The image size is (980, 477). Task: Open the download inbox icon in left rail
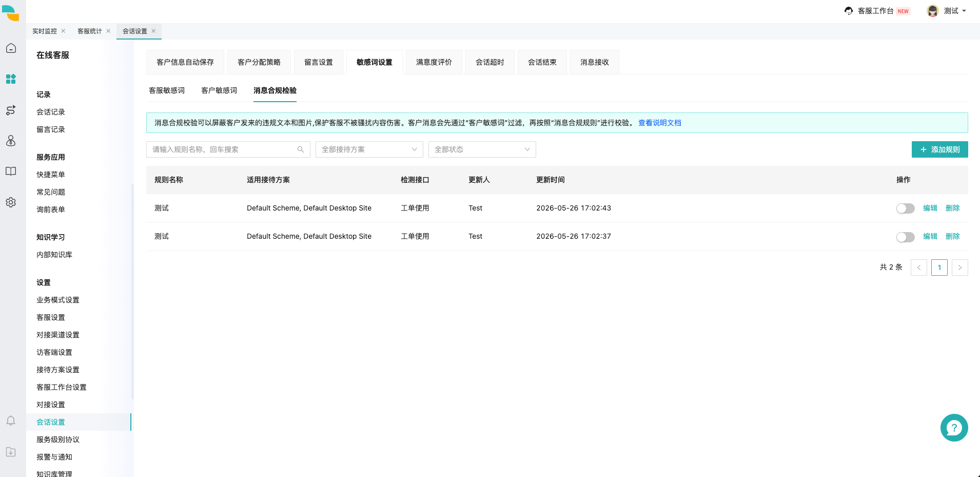coord(11,452)
